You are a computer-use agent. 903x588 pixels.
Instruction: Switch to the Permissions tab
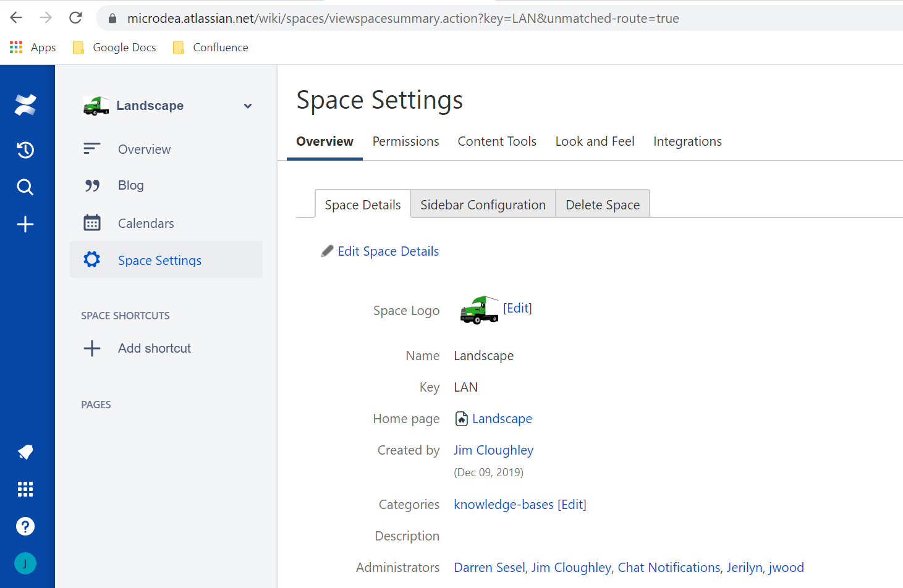(405, 141)
